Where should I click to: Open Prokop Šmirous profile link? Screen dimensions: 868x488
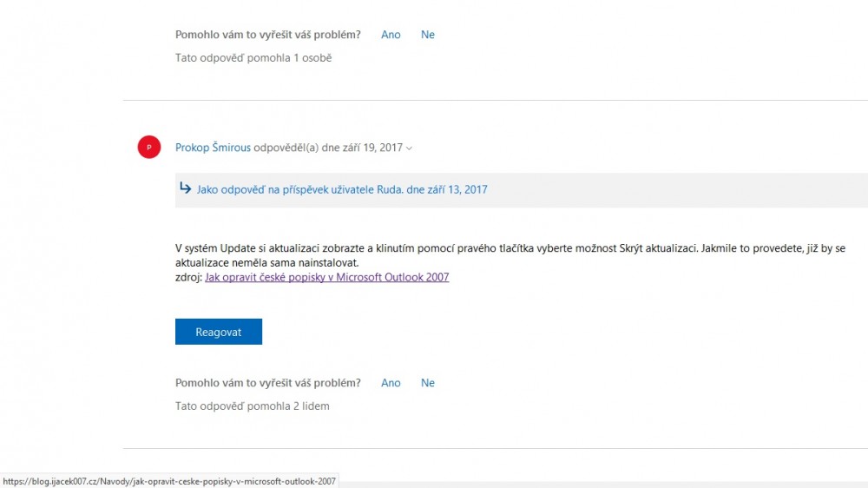click(x=213, y=148)
